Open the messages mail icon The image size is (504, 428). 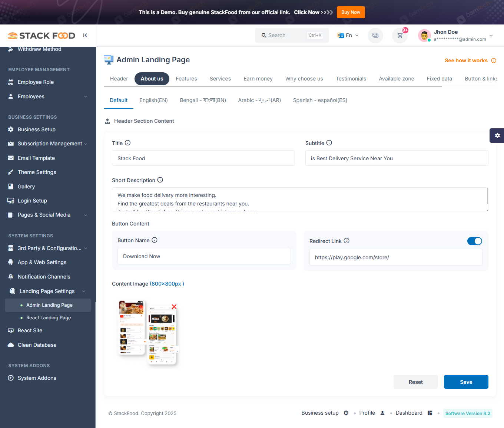tap(375, 36)
